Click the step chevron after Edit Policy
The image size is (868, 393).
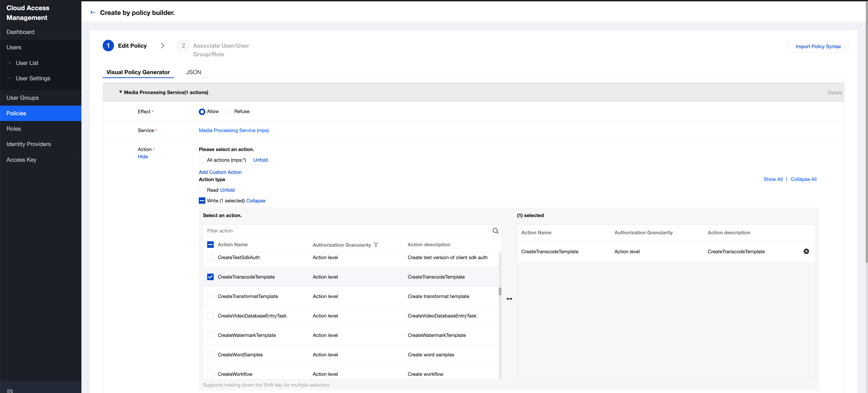tap(162, 45)
